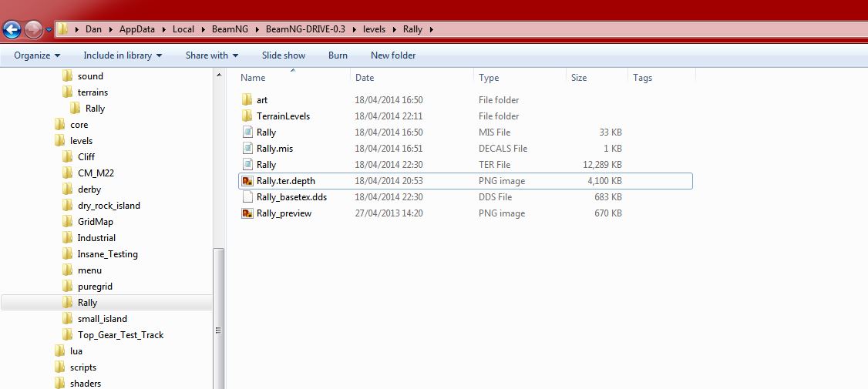Viewport: 868px width, 389px height.
Task: Open breadcrumb arrow after AppData
Action: point(164,29)
